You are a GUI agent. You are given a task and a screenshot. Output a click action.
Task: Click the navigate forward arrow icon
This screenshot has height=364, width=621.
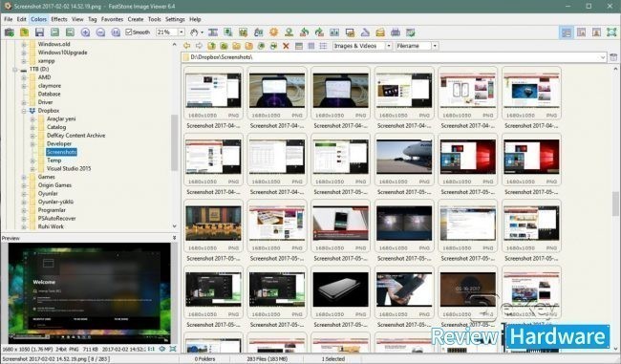[200, 46]
